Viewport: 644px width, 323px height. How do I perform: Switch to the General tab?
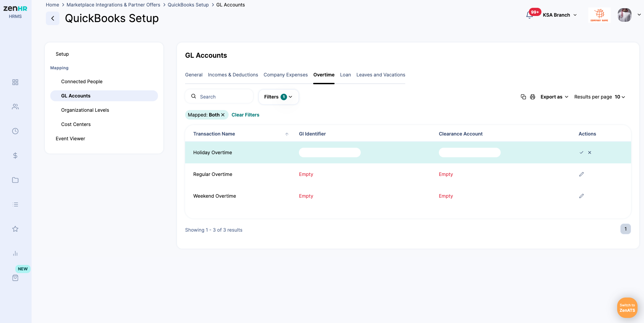(194, 75)
